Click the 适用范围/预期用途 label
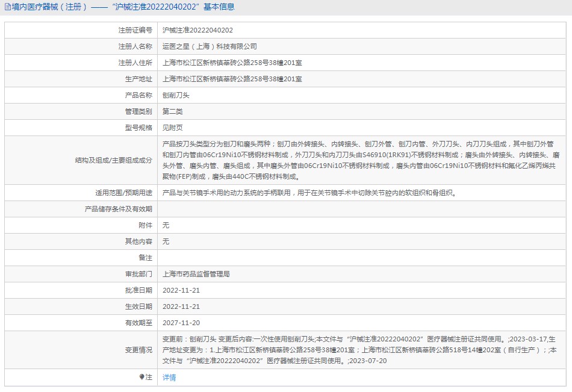 pyautogui.click(x=123, y=193)
